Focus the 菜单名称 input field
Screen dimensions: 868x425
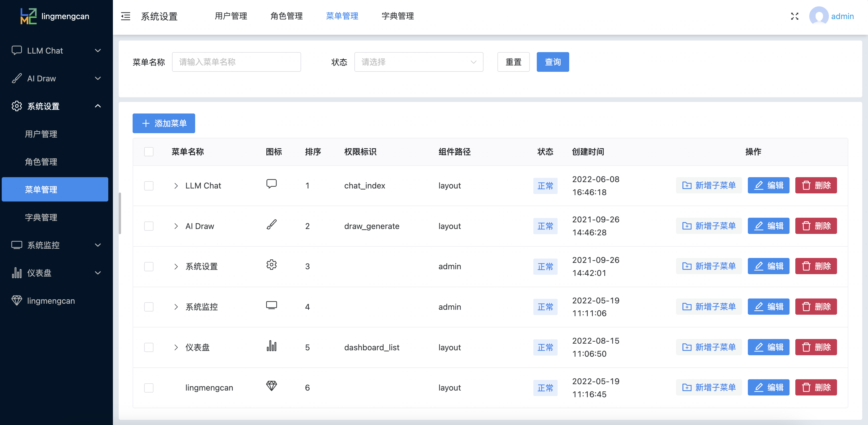tap(236, 62)
